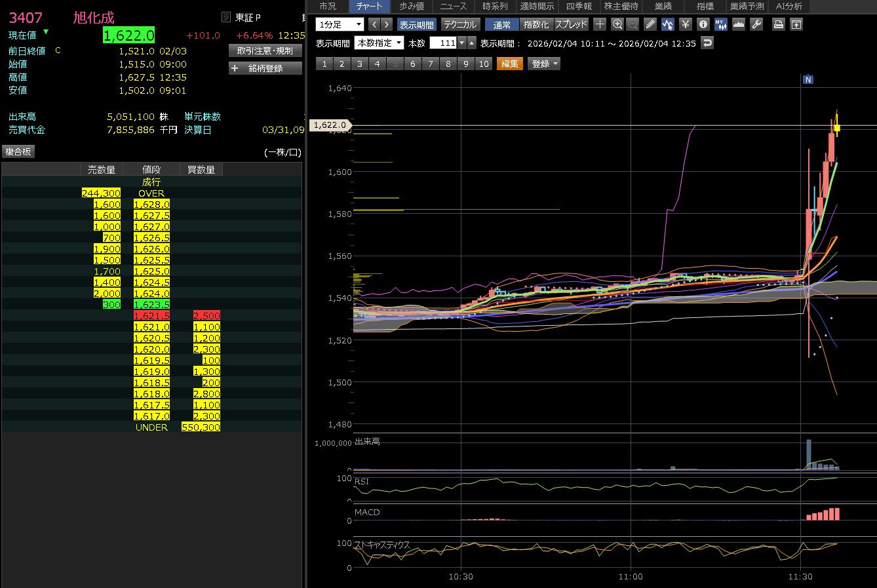Click the crosshair cursor icon

(x=600, y=24)
